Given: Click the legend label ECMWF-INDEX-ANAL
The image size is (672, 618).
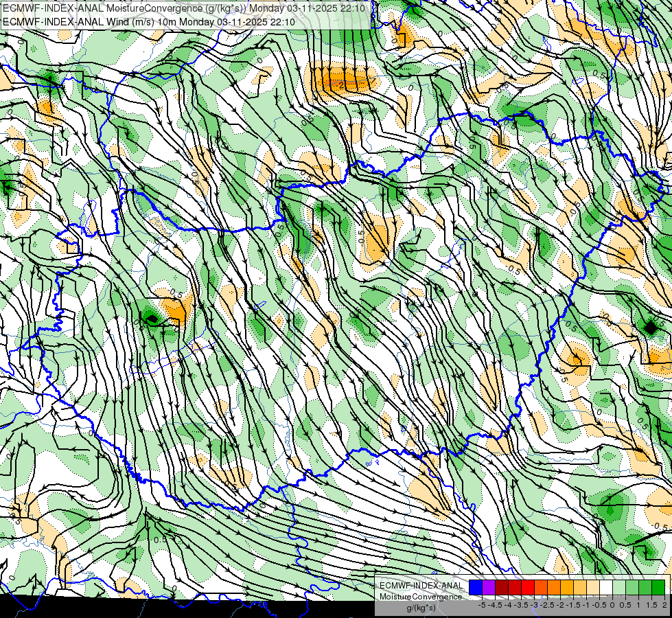Looking at the screenshot, I should pyautogui.click(x=421, y=586).
